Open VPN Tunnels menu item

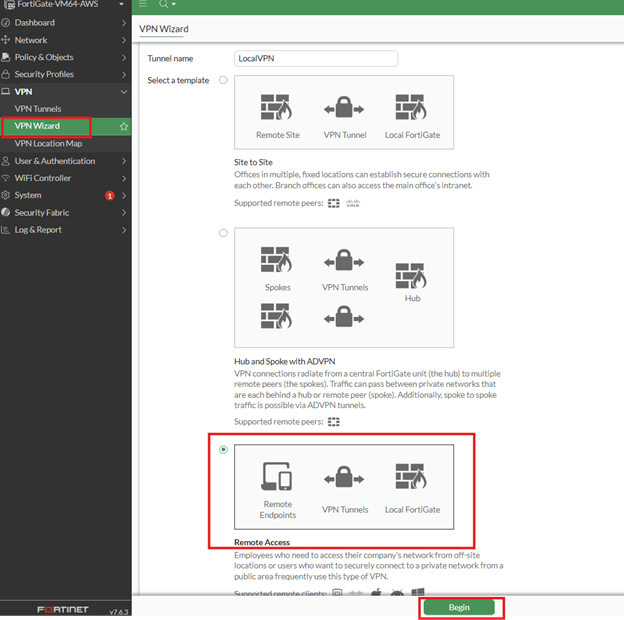pyautogui.click(x=38, y=109)
